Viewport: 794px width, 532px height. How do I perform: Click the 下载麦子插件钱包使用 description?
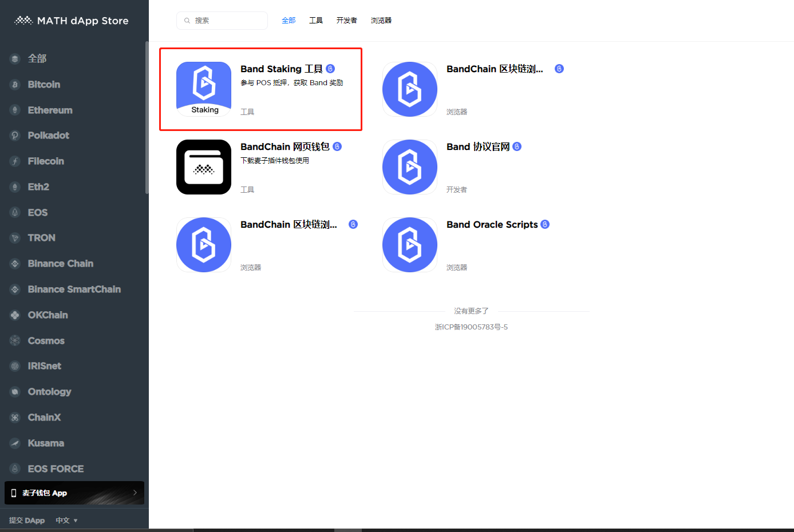click(275, 161)
